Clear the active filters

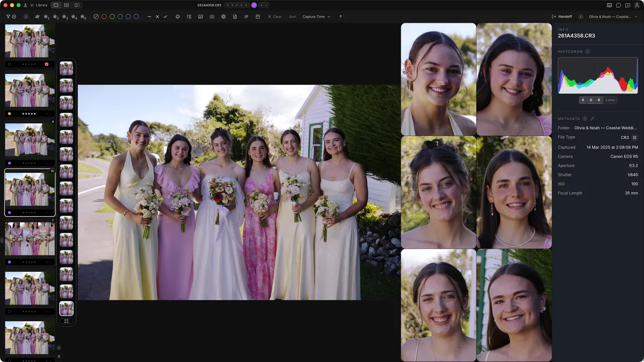pyautogui.click(x=275, y=17)
